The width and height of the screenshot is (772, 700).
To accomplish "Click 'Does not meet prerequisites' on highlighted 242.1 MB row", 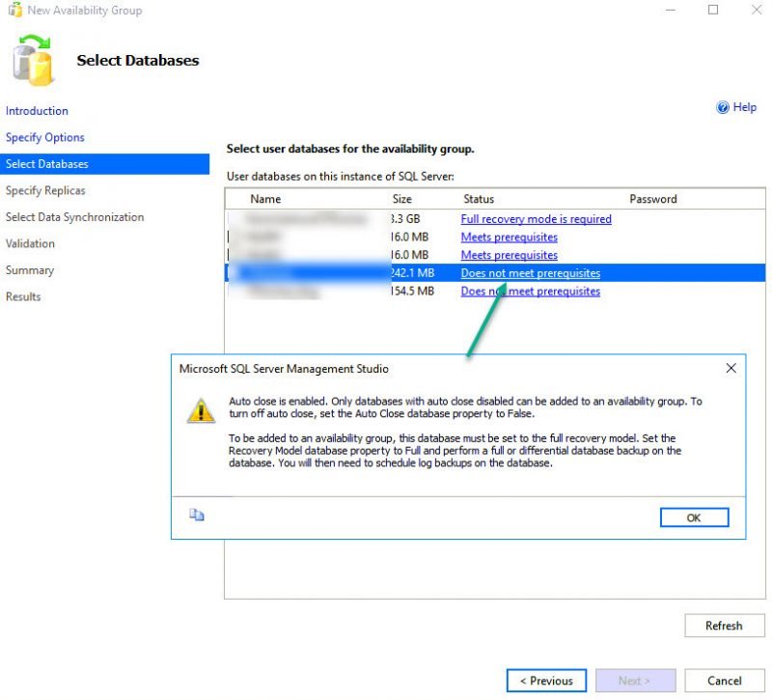I will [530, 273].
